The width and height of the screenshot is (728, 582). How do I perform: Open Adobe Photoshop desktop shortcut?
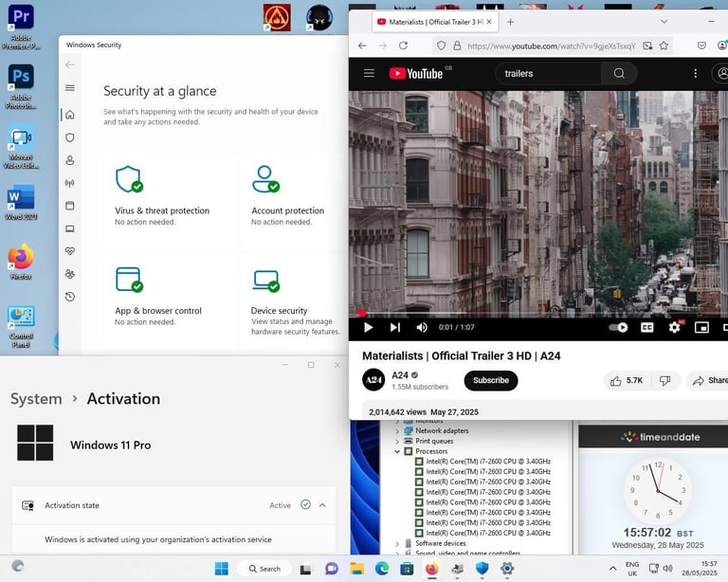click(21, 87)
